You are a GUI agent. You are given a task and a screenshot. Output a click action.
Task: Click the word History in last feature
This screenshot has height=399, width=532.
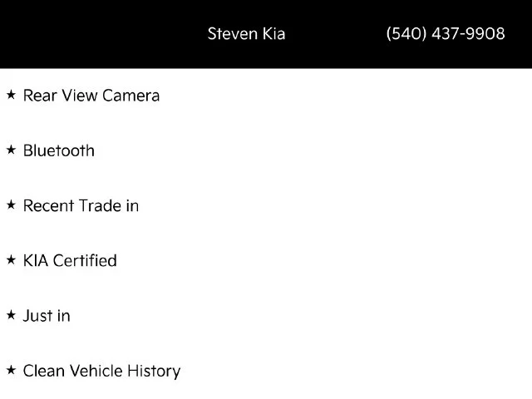pyautogui.click(x=154, y=372)
